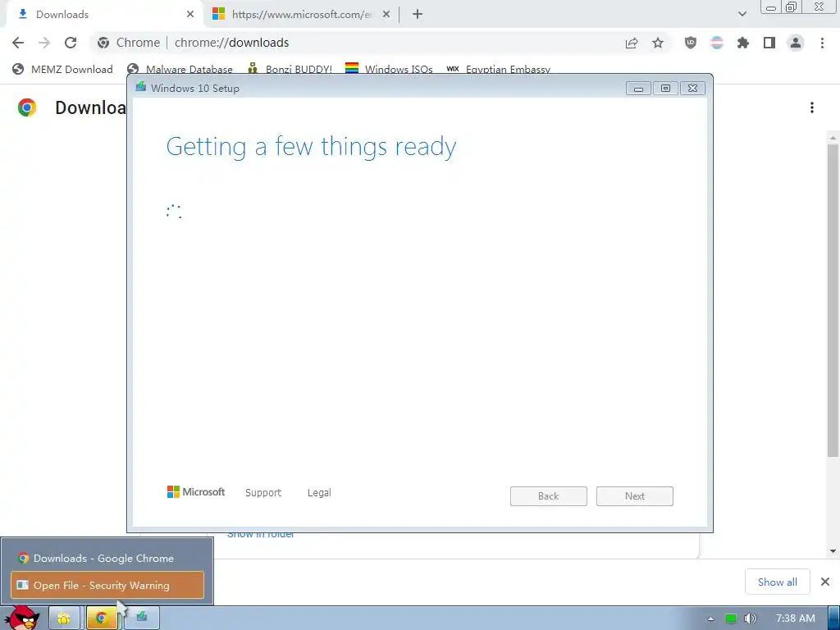Close the Downloads tab
Image resolution: width=840 pixels, height=630 pixels.
[190, 15]
